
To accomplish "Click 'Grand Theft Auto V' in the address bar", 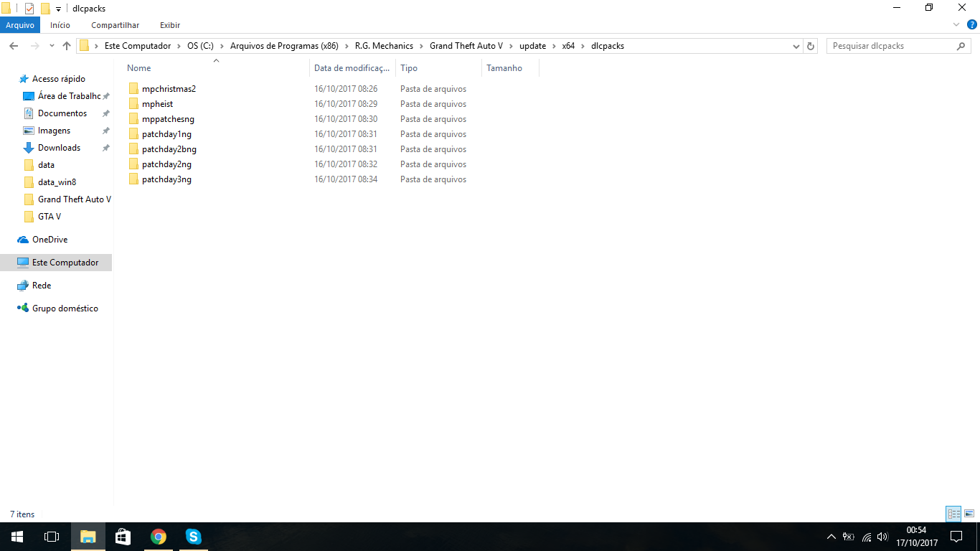I will [x=466, y=46].
